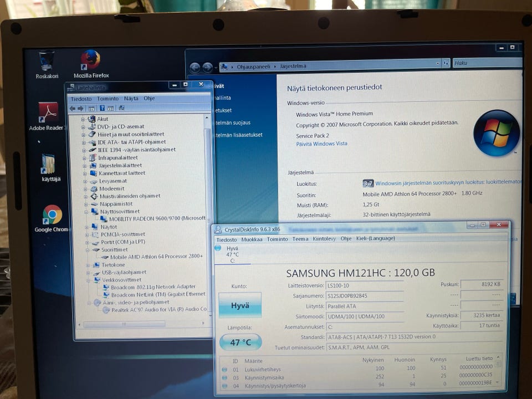The image size is (532, 399).
Task: Expand Tietokone node in device tree
Action: [x=88, y=265]
